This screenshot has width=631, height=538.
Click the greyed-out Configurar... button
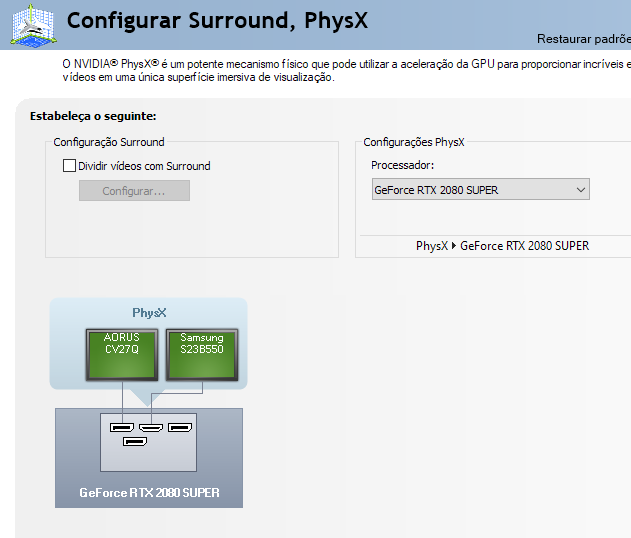click(134, 191)
